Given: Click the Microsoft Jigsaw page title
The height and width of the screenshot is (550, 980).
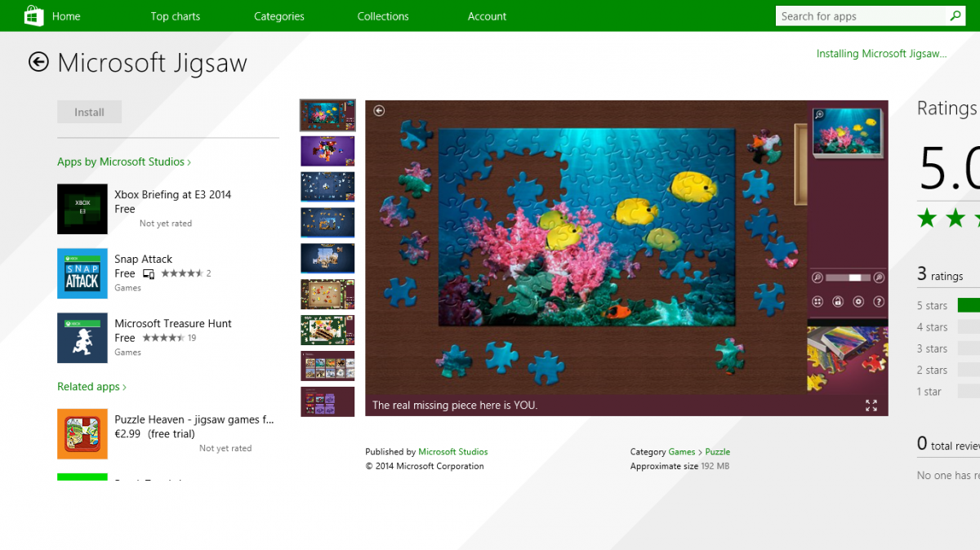Looking at the screenshot, I should [152, 63].
